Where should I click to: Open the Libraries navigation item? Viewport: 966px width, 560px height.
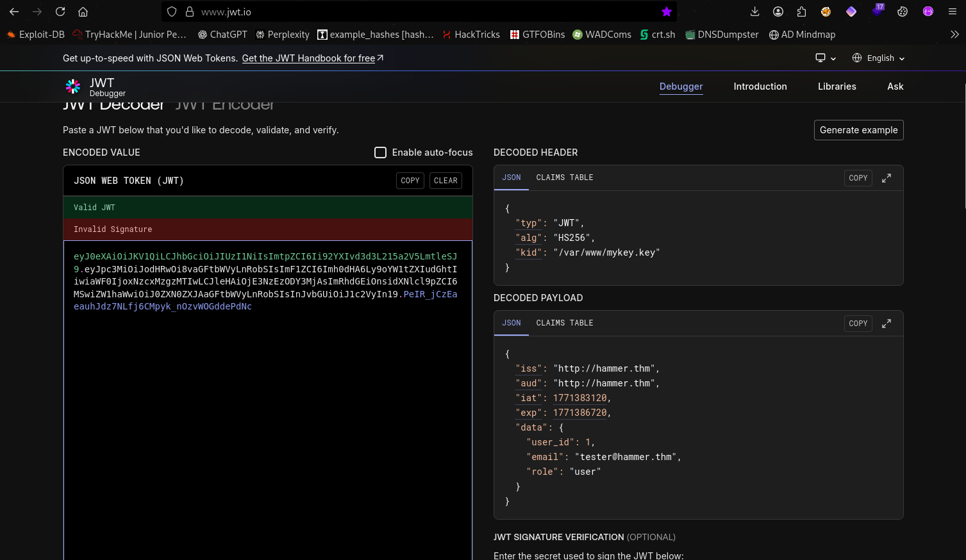click(837, 86)
